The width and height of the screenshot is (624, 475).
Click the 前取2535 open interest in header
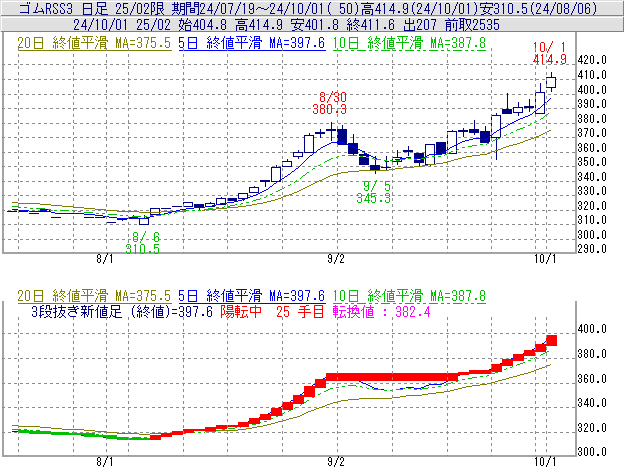[472, 25]
